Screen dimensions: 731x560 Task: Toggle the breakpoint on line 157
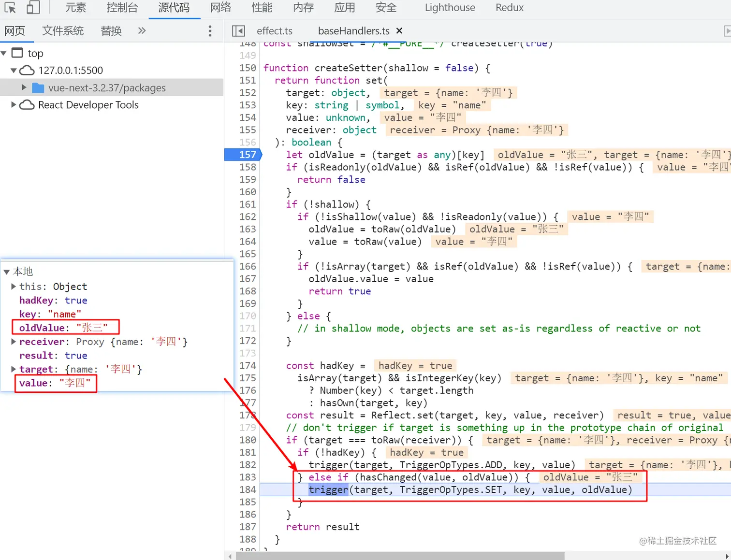248,155
